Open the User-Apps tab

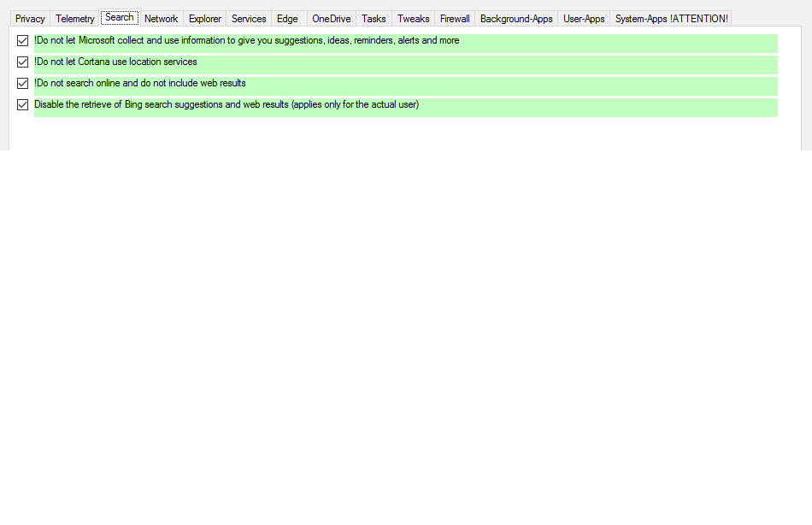coord(584,19)
